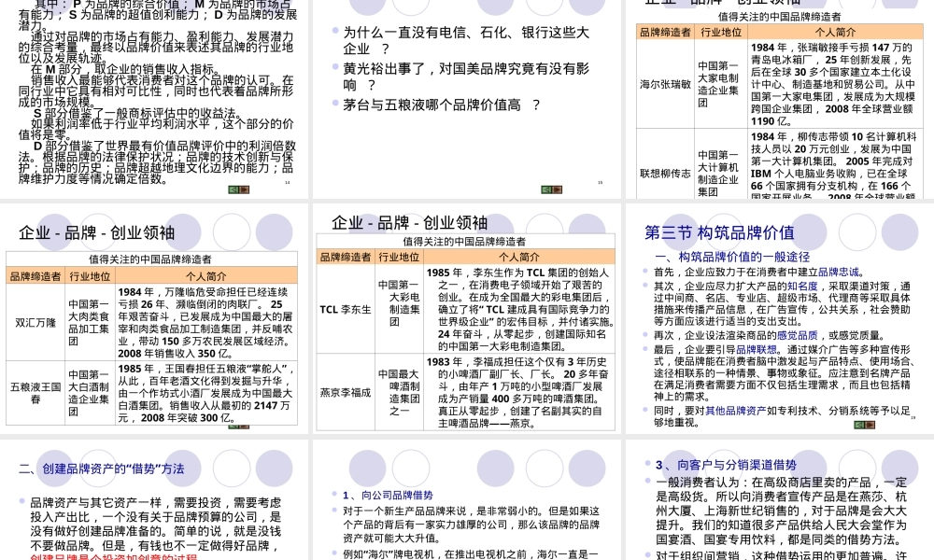Click the bullet about 黄光裕出事了
934x560 pixels.
[466, 77]
